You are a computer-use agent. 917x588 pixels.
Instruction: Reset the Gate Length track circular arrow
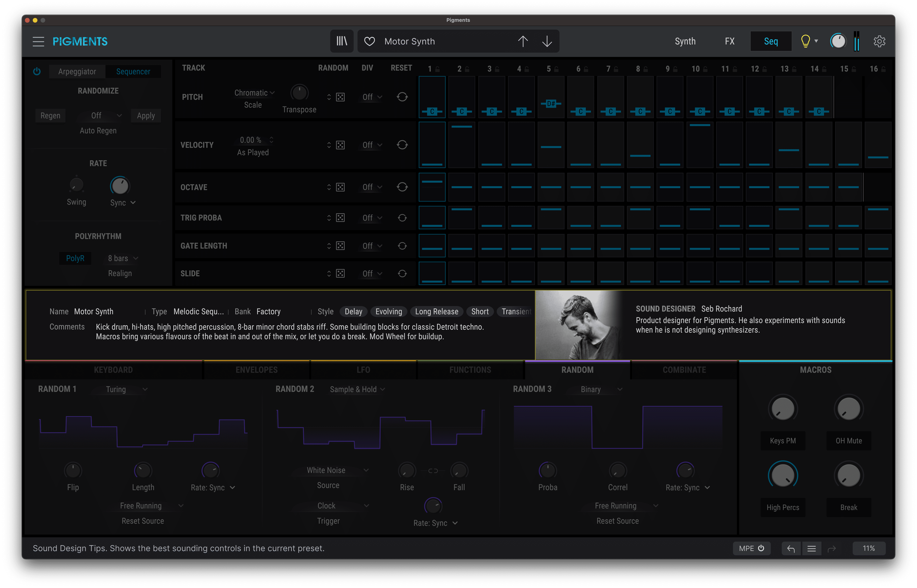pos(402,246)
